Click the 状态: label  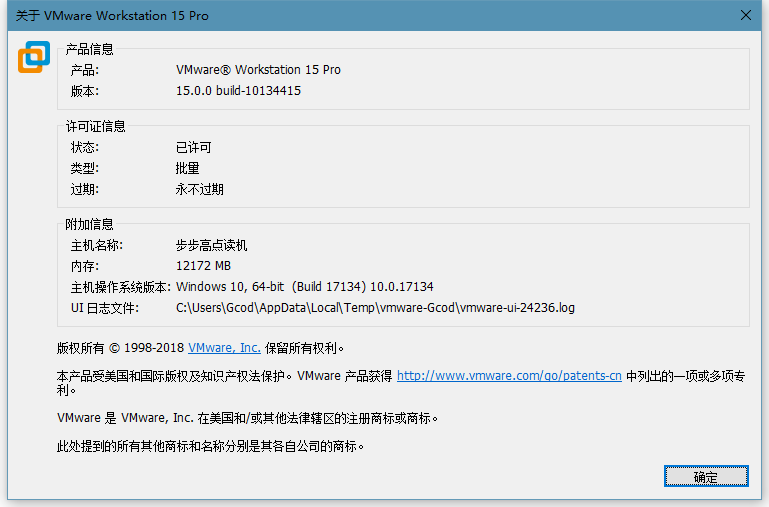(84, 147)
